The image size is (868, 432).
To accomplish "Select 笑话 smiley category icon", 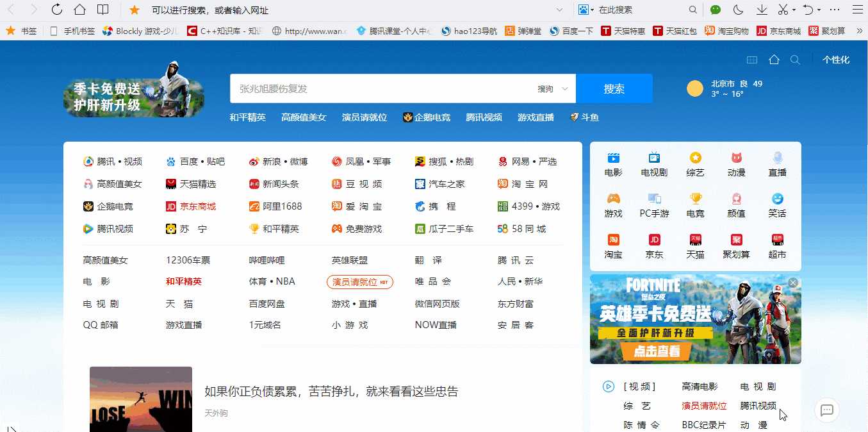I will click(x=777, y=206).
